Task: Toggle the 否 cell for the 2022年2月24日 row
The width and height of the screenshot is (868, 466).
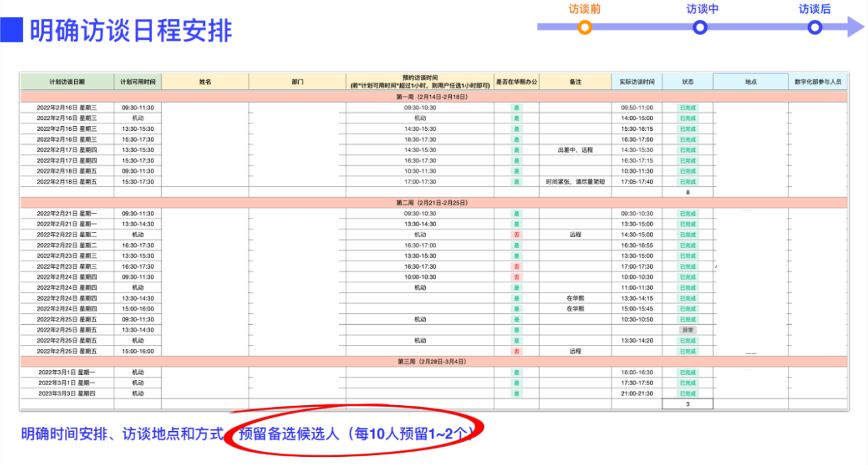Action: click(518, 277)
